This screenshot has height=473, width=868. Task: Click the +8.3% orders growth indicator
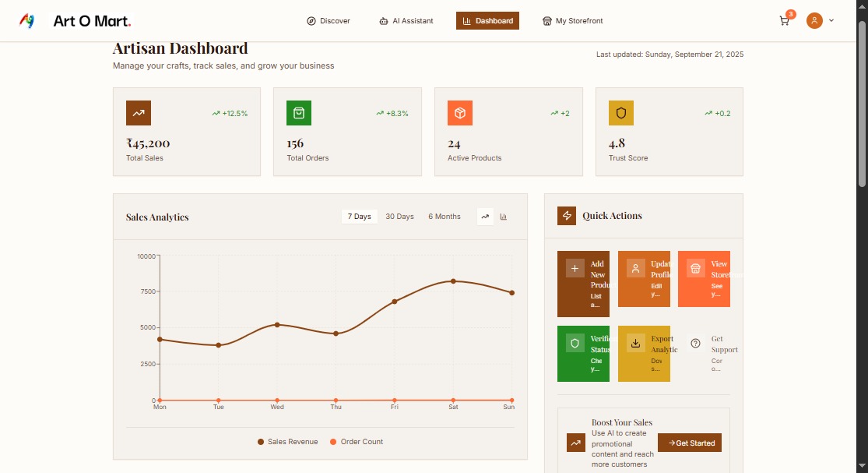coord(392,113)
